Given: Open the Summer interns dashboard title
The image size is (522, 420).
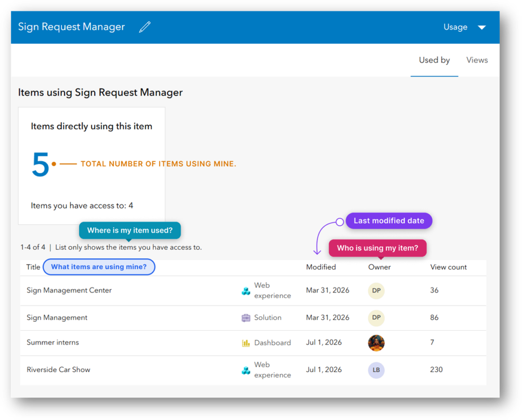Looking at the screenshot, I should [x=53, y=342].
